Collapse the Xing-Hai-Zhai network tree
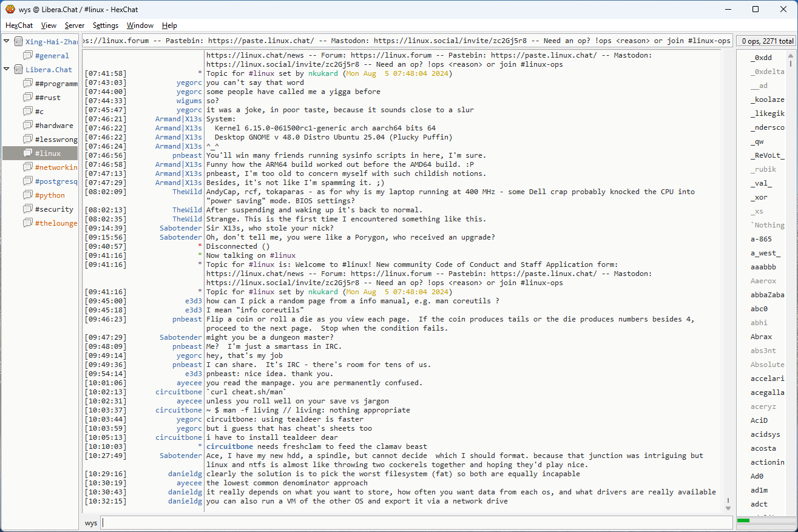The width and height of the screenshot is (798, 532). (x=7, y=42)
